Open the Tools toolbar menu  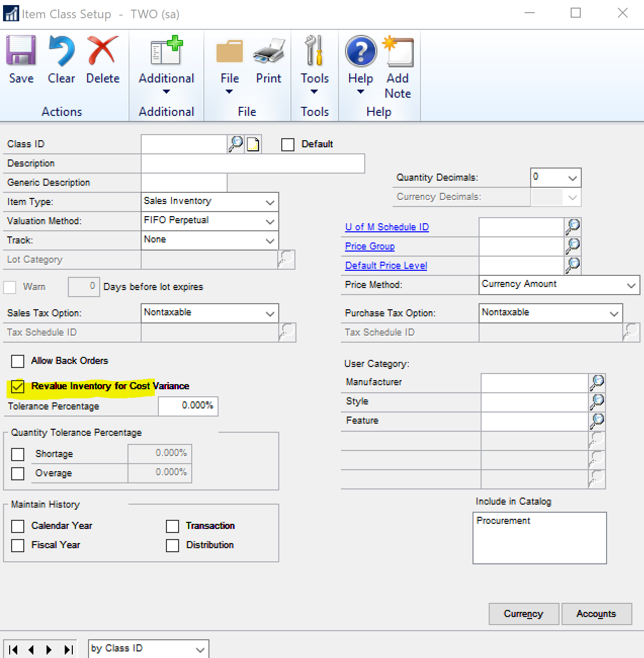pos(315,65)
